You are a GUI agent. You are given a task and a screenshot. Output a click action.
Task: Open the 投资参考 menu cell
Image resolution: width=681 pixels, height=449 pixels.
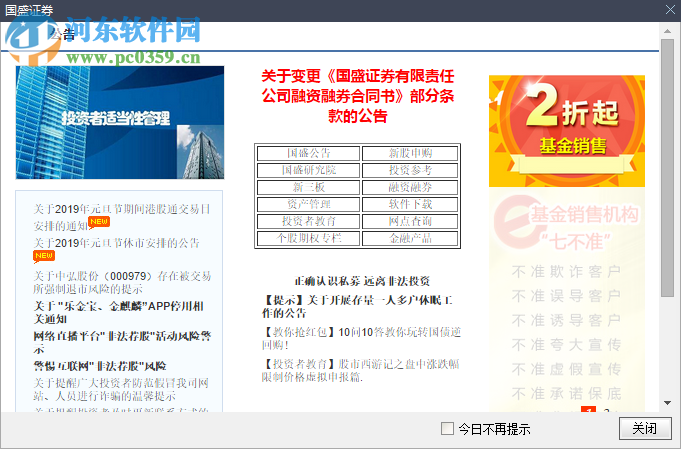pos(410,170)
